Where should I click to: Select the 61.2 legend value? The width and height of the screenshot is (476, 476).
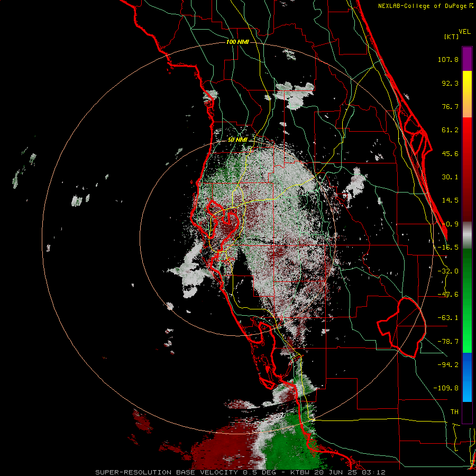(450, 130)
